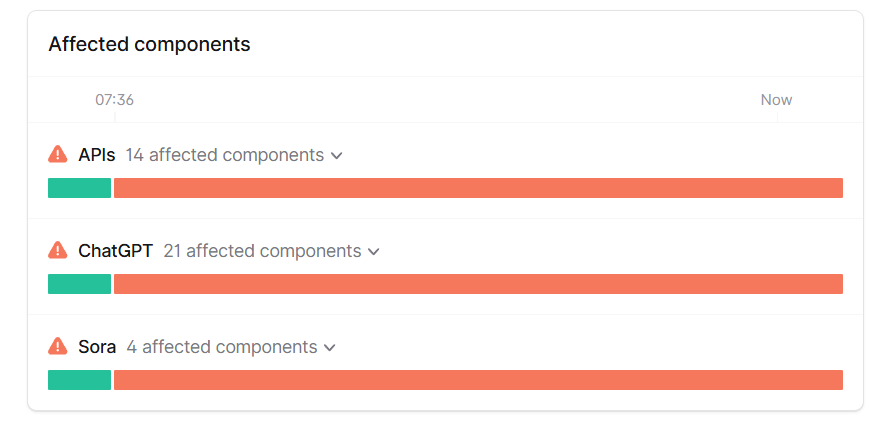Select the red outage segment for ChatGPT
The height and width of the screenshot is (427, 873).
478,284
